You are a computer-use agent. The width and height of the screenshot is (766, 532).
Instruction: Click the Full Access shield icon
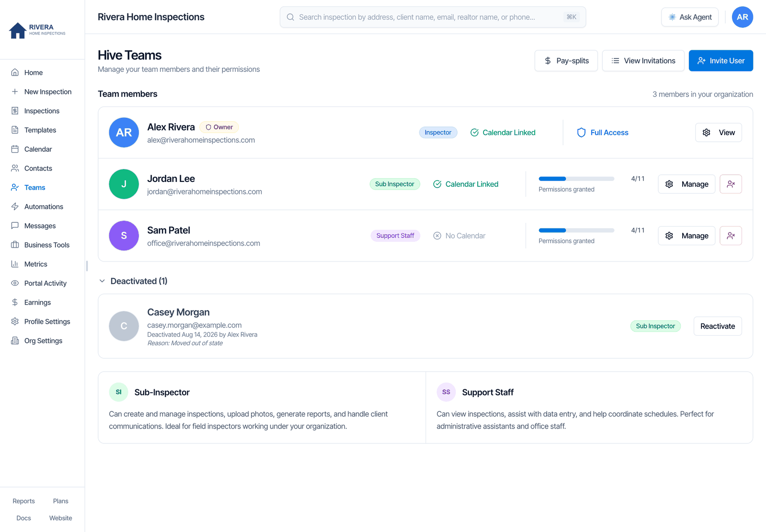click(581, 133)
